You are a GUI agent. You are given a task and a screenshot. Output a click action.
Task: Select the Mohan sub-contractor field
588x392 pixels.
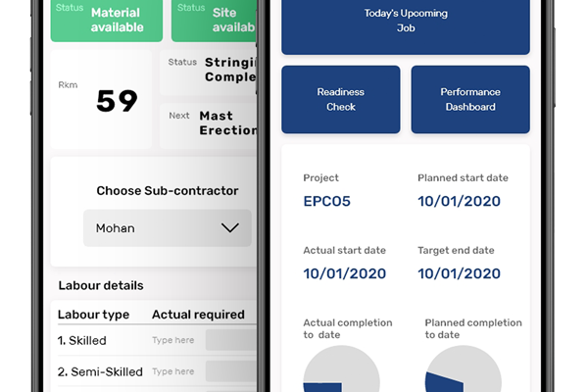click(x=168, y=228)
